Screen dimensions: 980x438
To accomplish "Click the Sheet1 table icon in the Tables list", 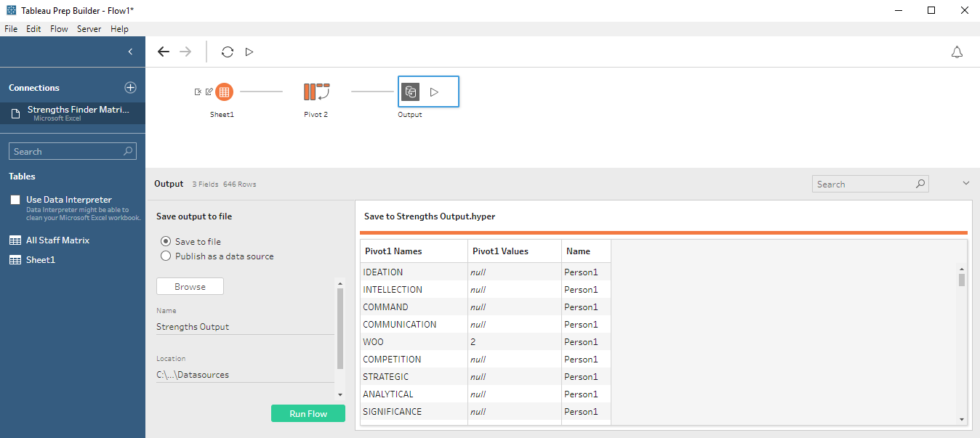I will tap(15, 260).
